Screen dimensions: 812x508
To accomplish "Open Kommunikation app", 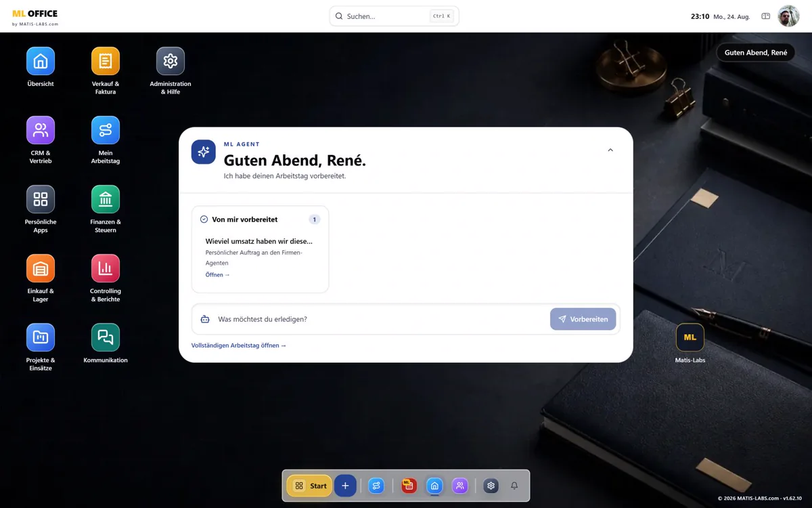I will coord(106,337).
